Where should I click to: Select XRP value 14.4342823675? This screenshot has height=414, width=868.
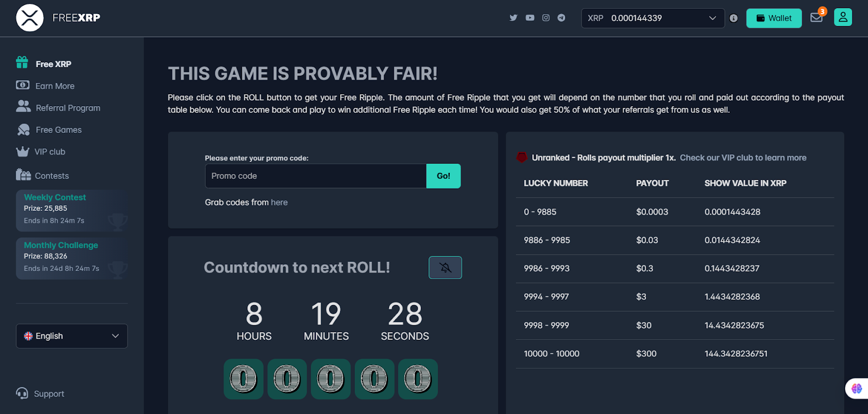coord(734,325)
